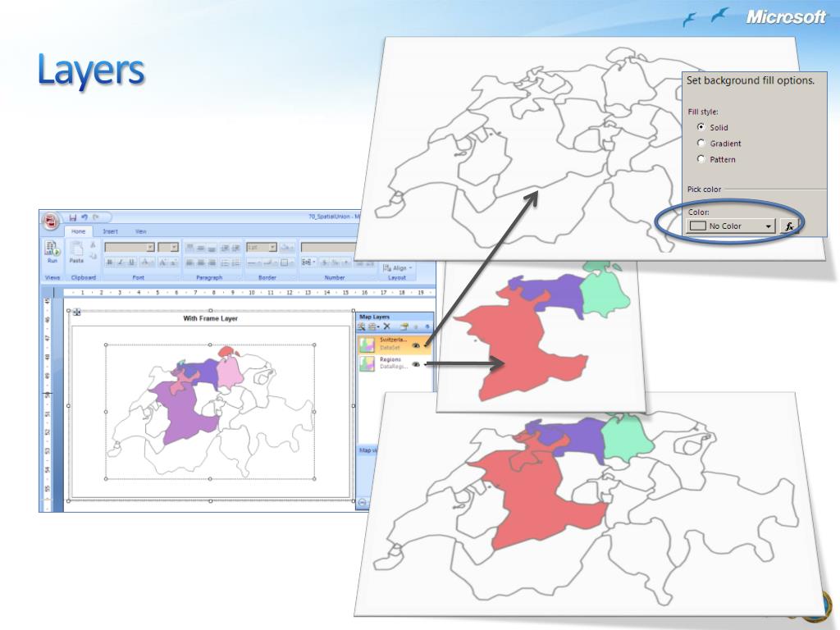This screenshot has width=840, height=630.
Task: Open the font name combo box
Action: tap(130, 247)
